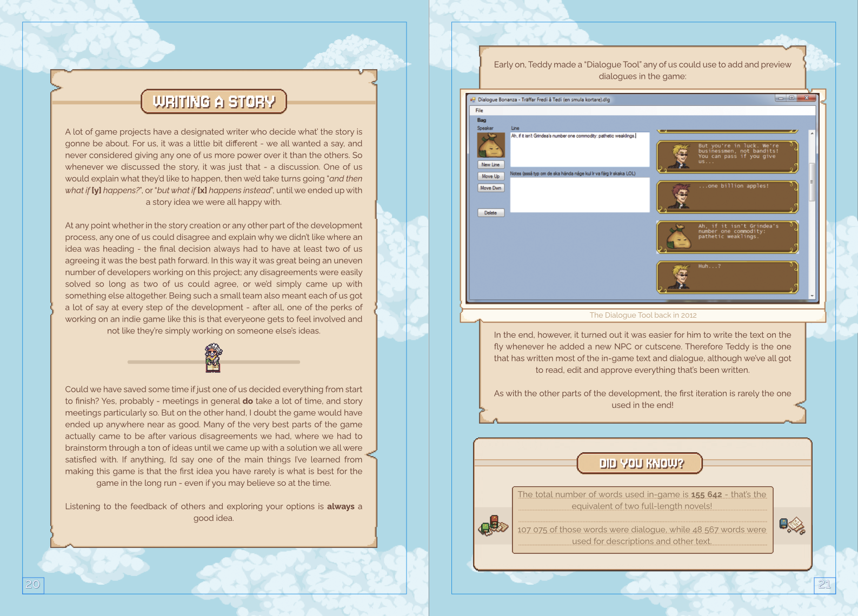Viewport: 858px width, 616px height.
Task: Click the red-haired man portrait in apples card
Action: pos(678,196)
